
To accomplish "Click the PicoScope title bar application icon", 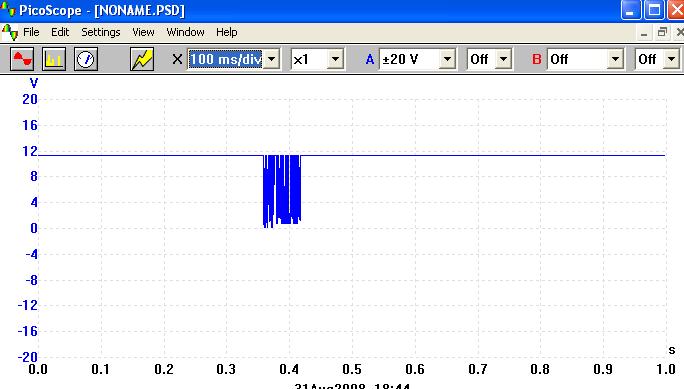I will click(8, 9).
